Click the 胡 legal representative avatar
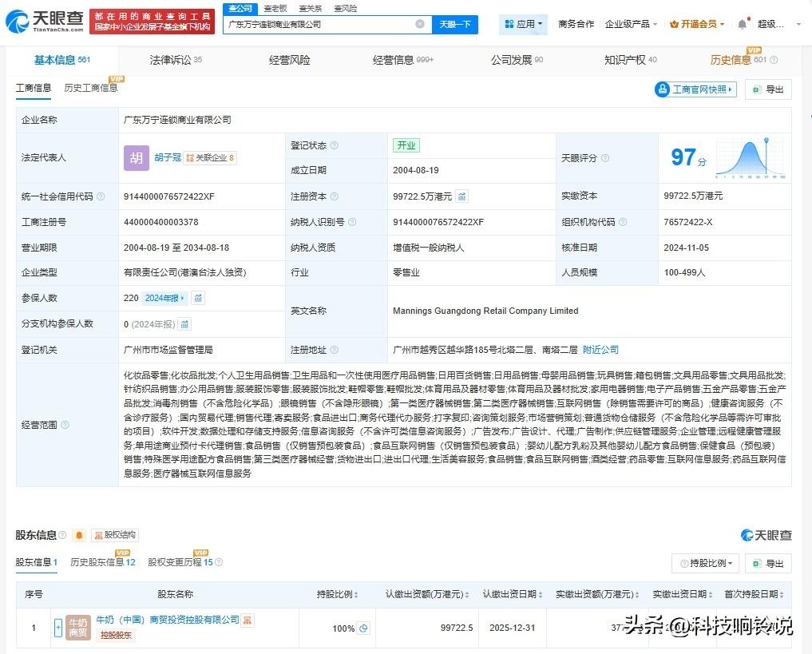 [137, 158]
